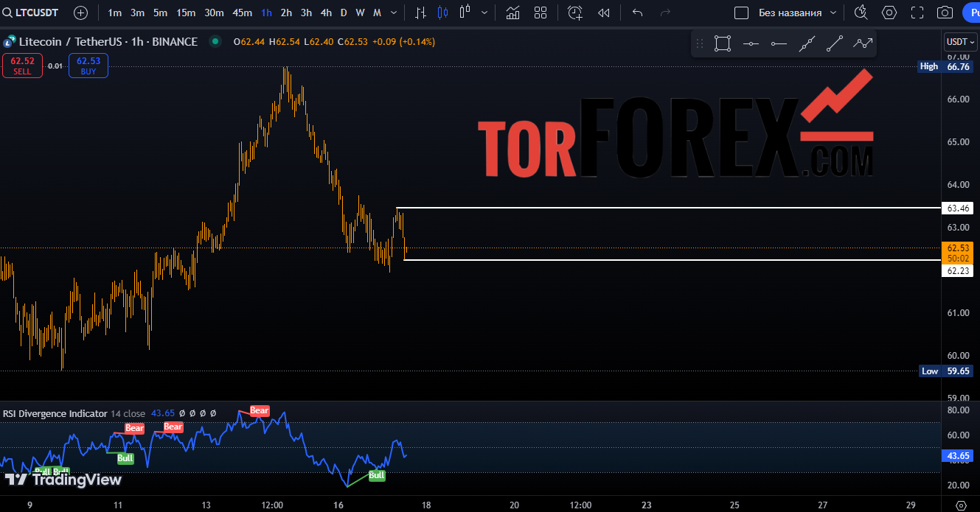Click the TradingView logo
This screenshot has height=512, width=980.
[x=63, y=480]
